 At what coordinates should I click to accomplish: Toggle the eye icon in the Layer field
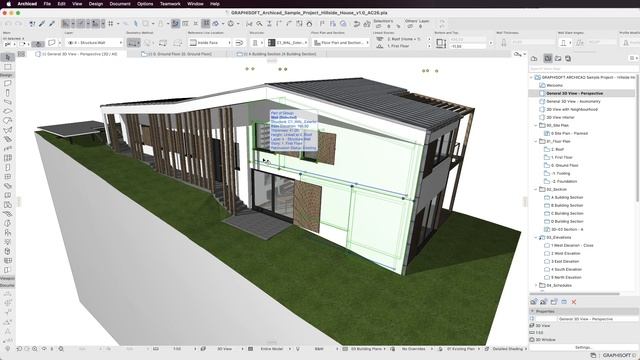pyautogui.click(x=70, y=42)
